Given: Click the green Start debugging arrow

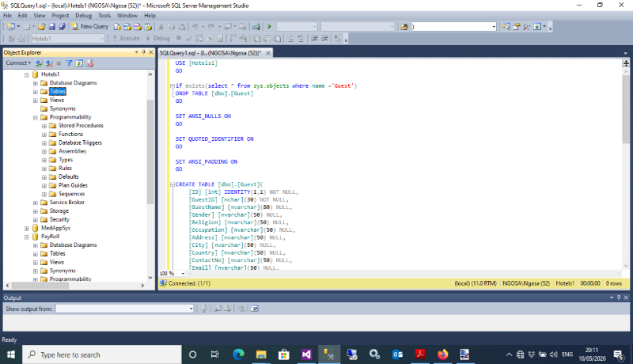Looking at the screenshot, I should pyautogui.click(x=269, y=27).
